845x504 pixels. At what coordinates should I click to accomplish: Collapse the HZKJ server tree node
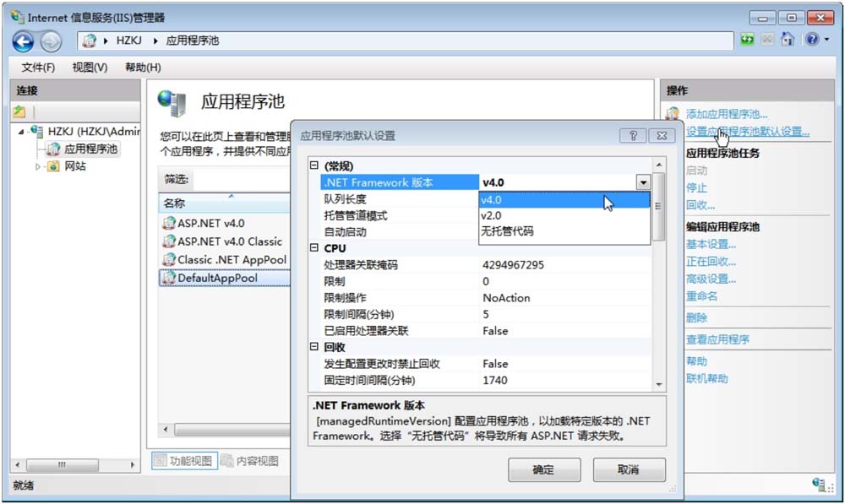20,132
